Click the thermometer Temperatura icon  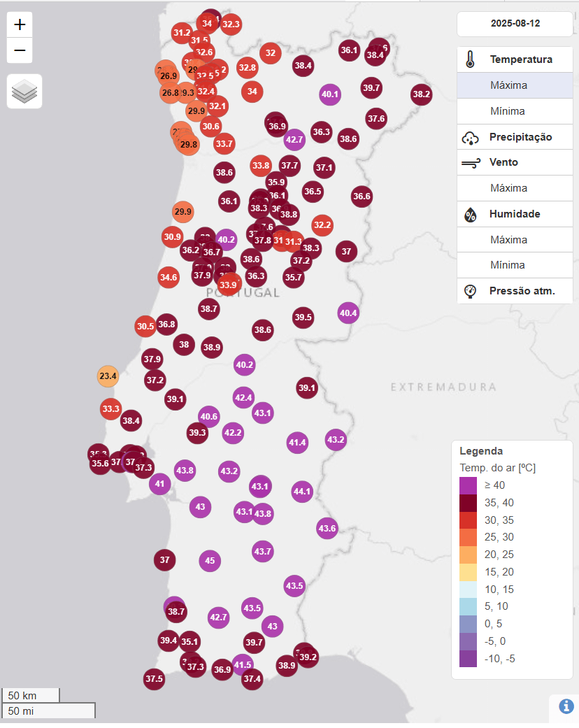click(x=470, y=59)
